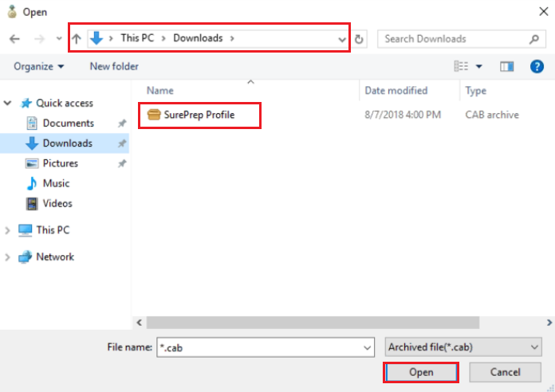Viewport: 555px width, 392px height.
Task: Sort by Type column header
Action: (476, 91)
